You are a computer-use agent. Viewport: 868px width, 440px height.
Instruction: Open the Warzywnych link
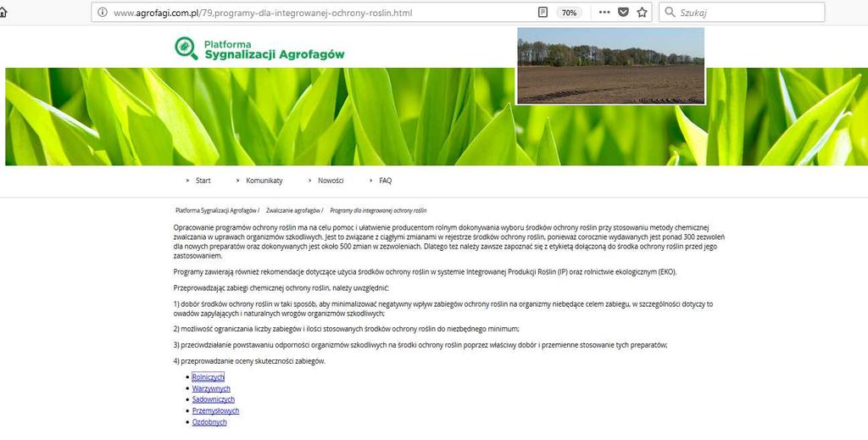tap(211, 388)
